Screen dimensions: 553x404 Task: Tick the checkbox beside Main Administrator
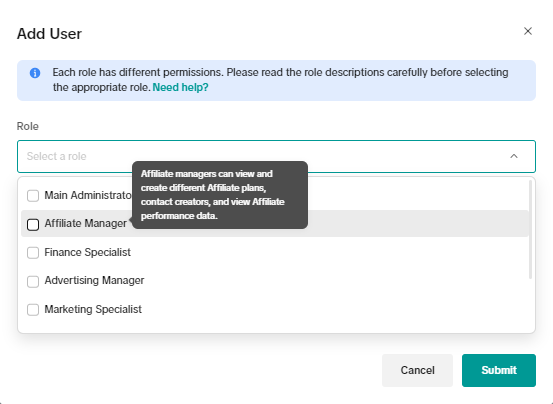tap(33, 196)
